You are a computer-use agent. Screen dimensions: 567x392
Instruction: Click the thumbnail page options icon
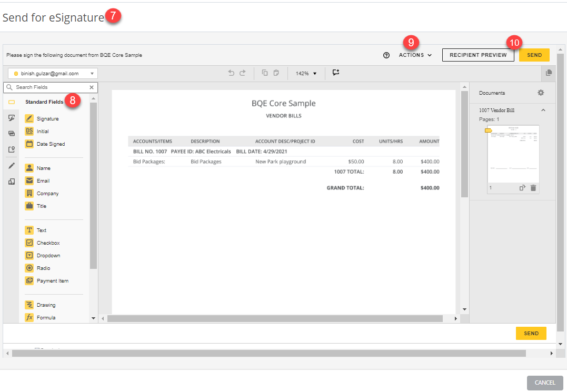pyautogui.click(x=523, y=188)
